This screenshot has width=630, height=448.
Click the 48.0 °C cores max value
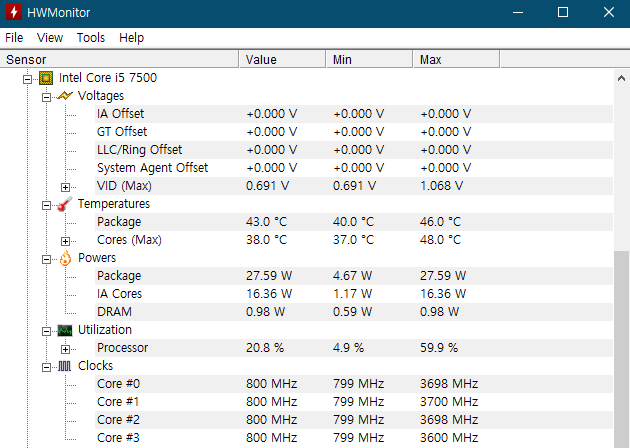coord(440,240)
